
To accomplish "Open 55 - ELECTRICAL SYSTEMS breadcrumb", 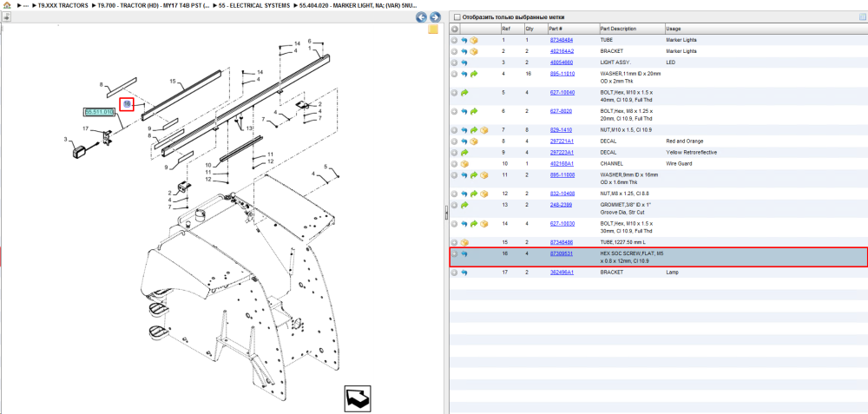I will (x=254, y=5).
